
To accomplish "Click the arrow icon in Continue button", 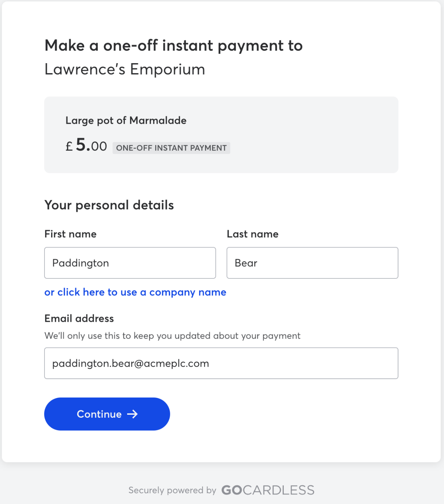I will click(x=132, y=414).
